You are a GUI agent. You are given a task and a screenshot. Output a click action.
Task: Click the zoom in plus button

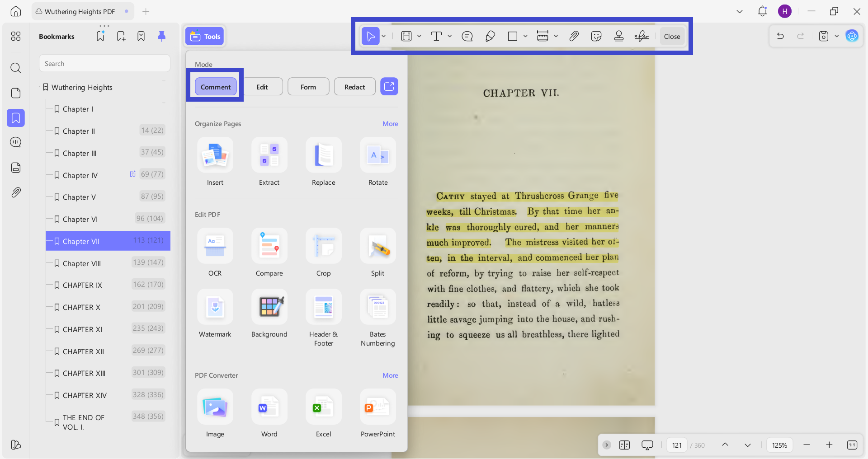tap(829, 445)
